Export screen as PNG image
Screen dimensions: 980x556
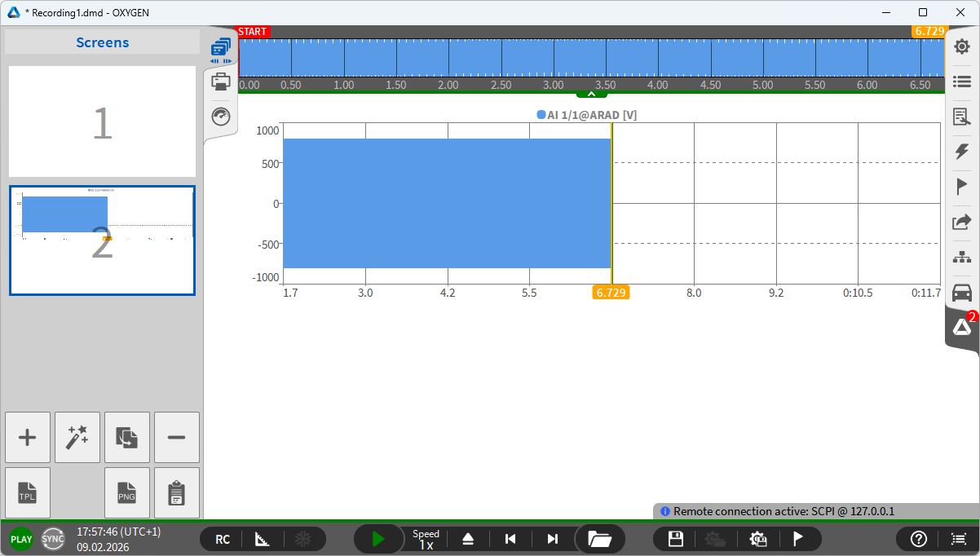[127, 492]
